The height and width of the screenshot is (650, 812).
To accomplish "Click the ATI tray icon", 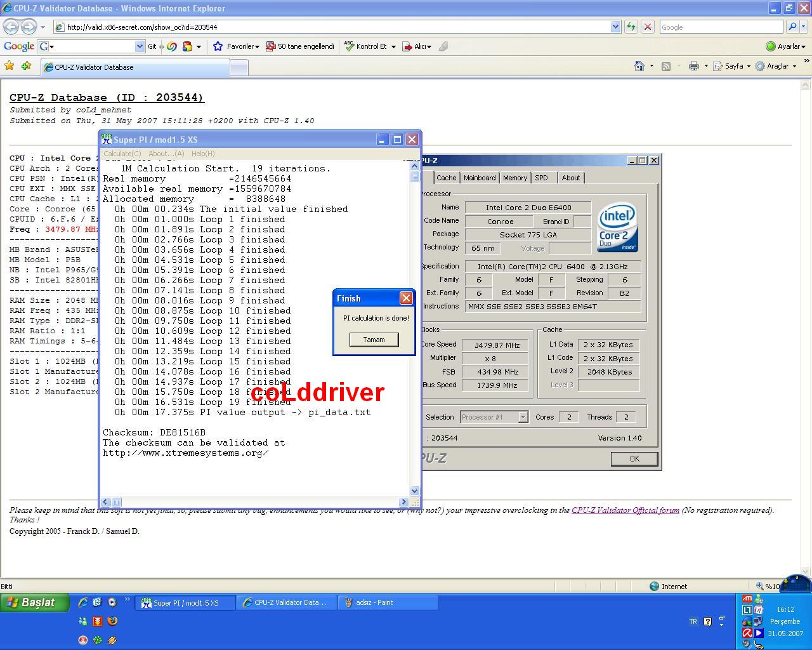I will [x=747, y=599].
